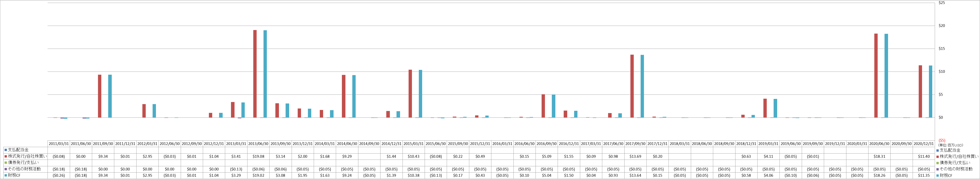Select the 2016/09/30 date column header

click(547, 144)
